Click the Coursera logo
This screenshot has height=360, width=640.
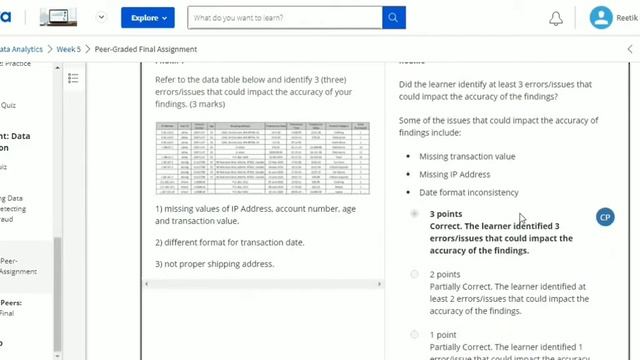tap(6, 18)
